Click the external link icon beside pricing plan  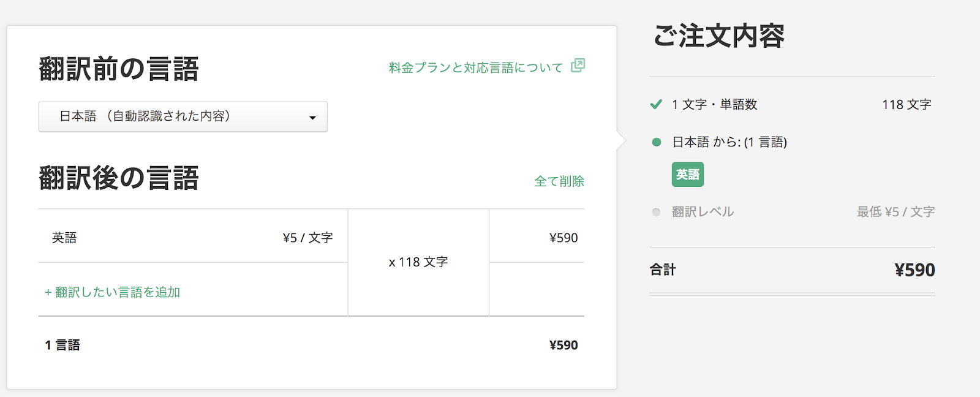tap(578, 66)
